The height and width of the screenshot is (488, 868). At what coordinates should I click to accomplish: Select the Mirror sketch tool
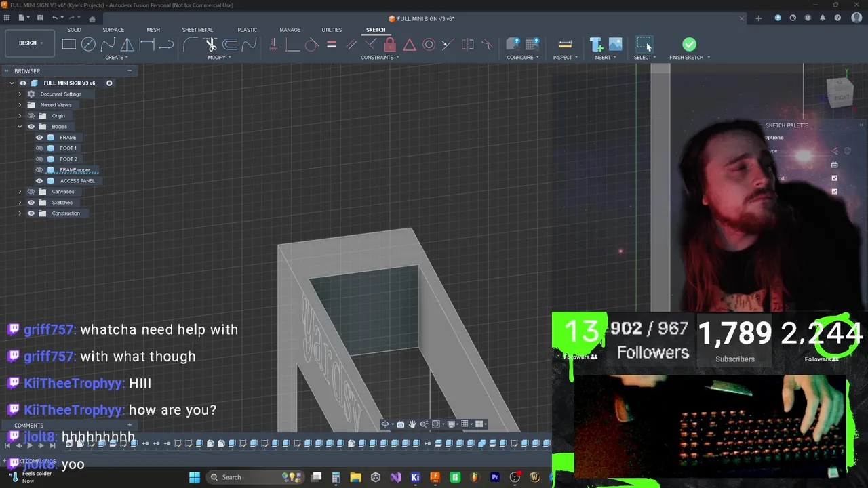tap(127, 45)
